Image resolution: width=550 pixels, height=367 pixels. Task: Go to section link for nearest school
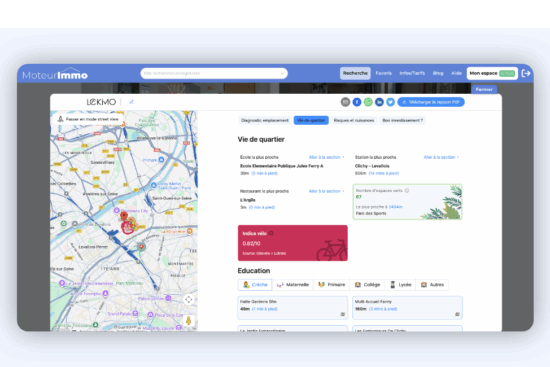[x=326, y=157]
